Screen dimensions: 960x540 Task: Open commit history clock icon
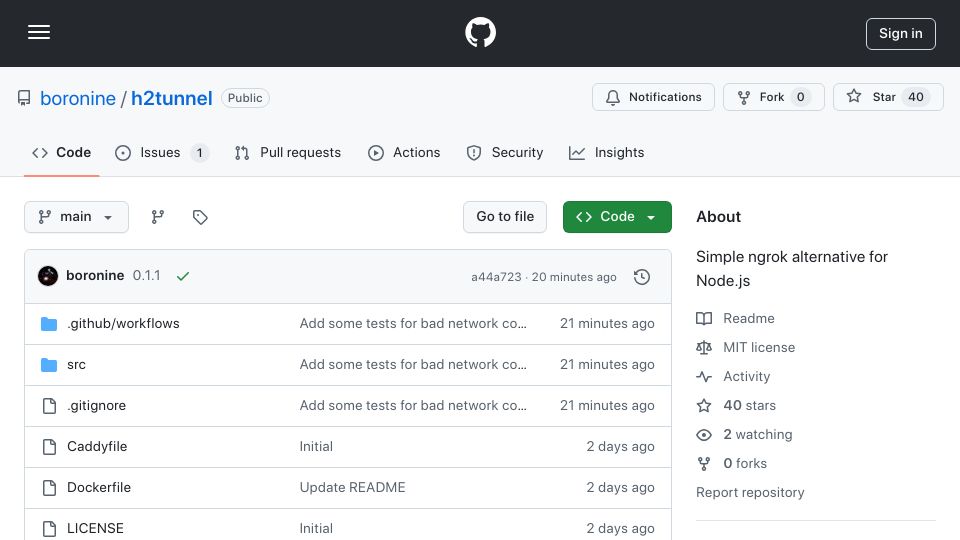pos(642,277)
